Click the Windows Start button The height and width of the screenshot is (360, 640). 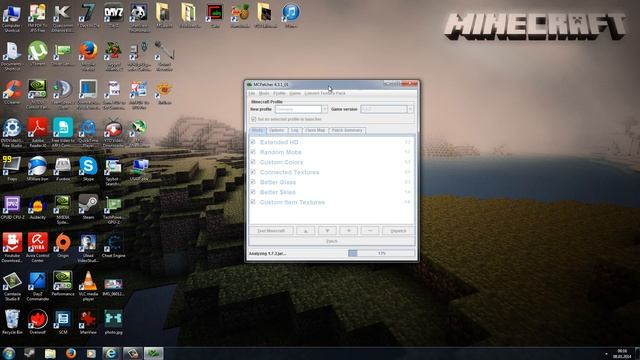point(9,353)
